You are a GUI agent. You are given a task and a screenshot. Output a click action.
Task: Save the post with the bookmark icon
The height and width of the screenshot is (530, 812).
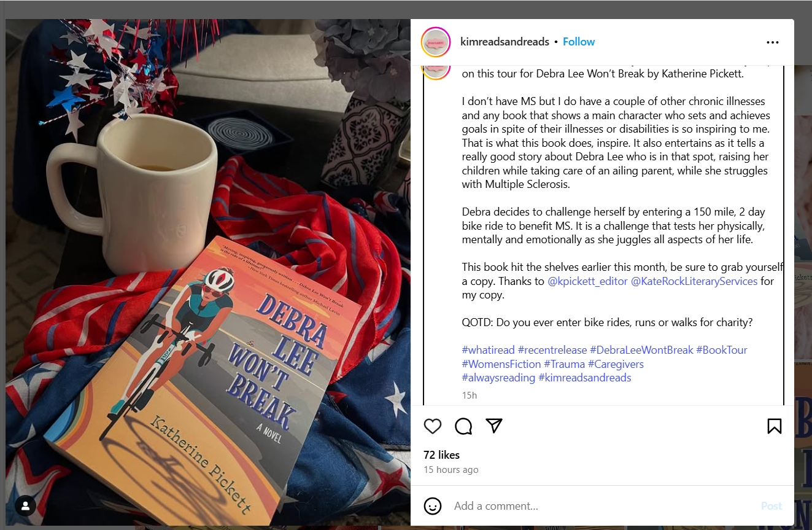775,426
